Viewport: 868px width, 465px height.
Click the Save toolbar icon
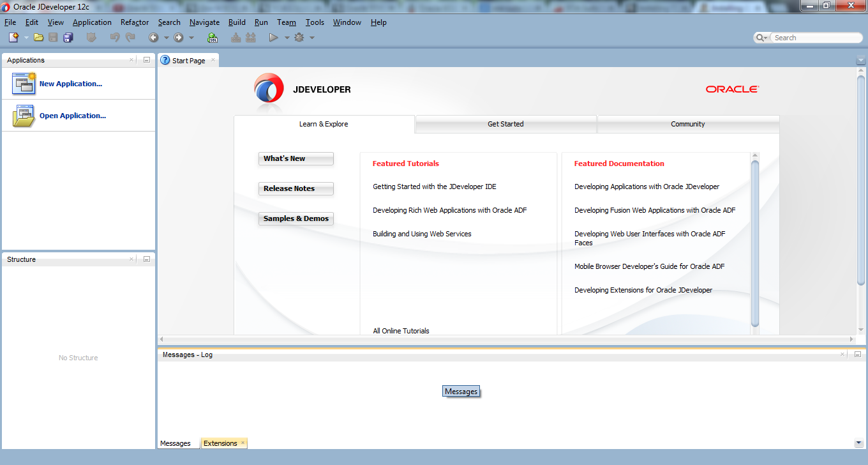tap(53, 38)
